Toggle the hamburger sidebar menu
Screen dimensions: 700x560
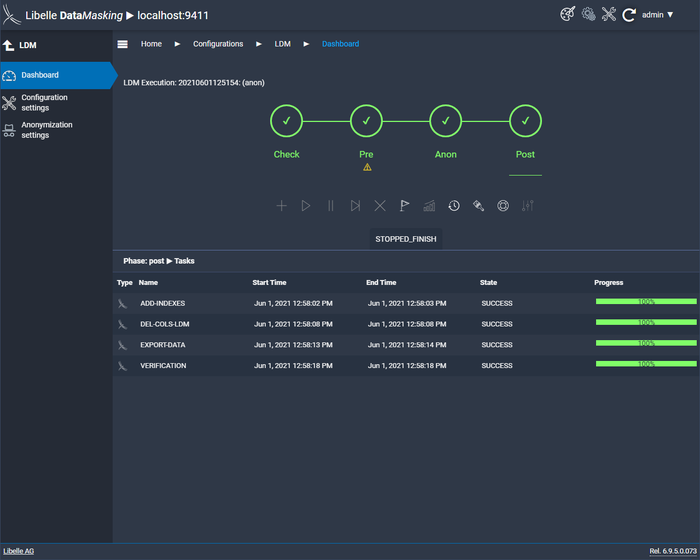123,44
